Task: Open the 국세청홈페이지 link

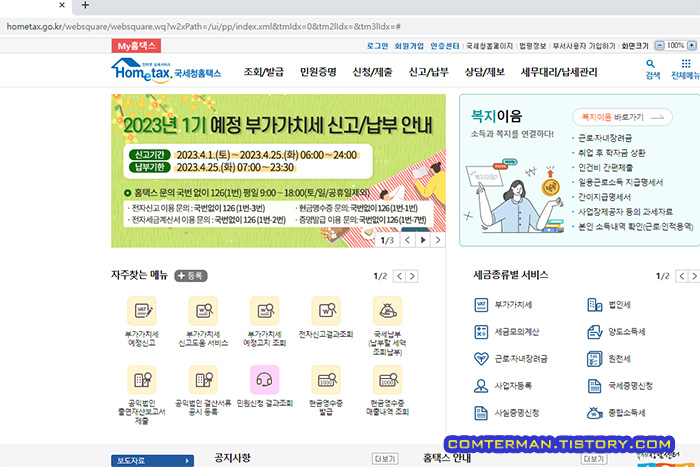Action: point(490,46)
